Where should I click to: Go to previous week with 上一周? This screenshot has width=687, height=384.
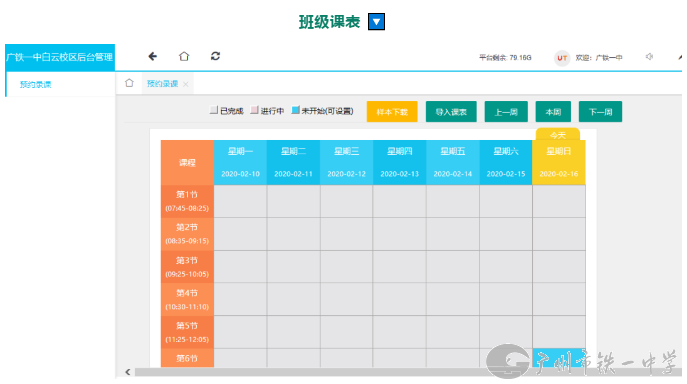506,112
